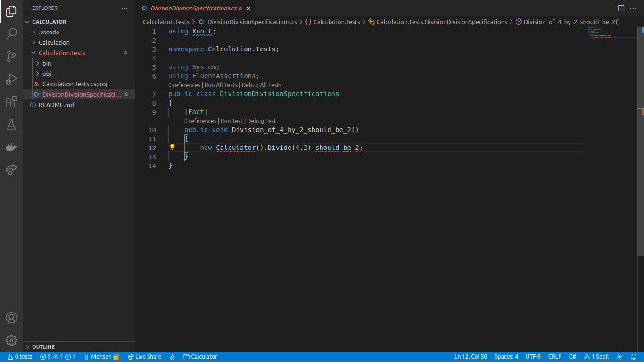This screenshot has height=362, width=644.
Task: Open the Search view in activity bar
Action: tap(11, 34)
